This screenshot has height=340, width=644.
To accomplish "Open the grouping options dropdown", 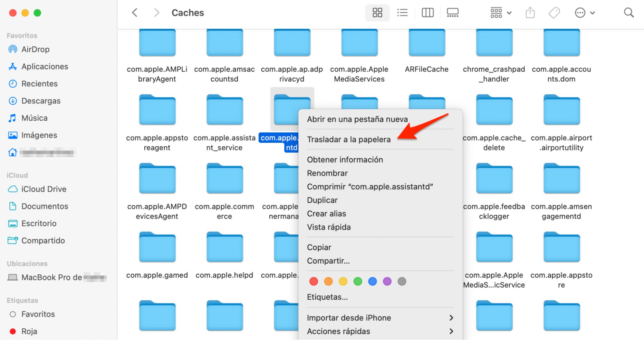I will click(x=500, y=13).
